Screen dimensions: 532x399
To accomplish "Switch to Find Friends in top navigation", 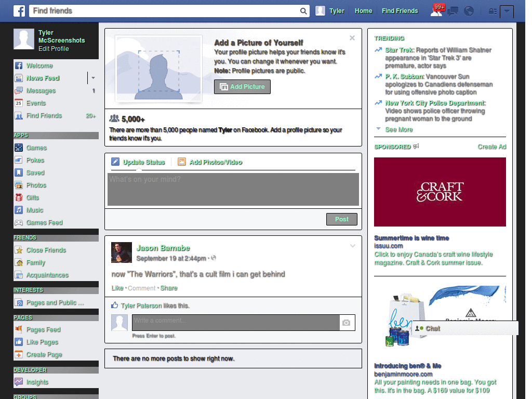I will pyautogui.click(x=400, y=10).
